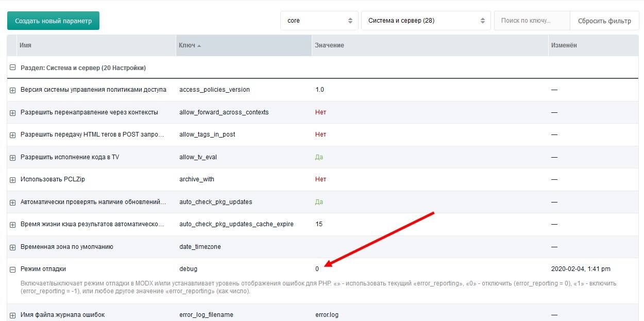
Task: Collapse the debug row description
Action: coord(13,269)
